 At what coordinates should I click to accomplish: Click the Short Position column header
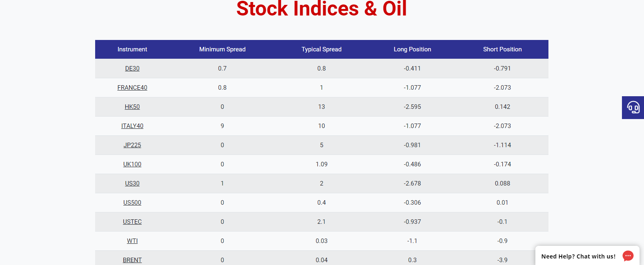(502, 49)
